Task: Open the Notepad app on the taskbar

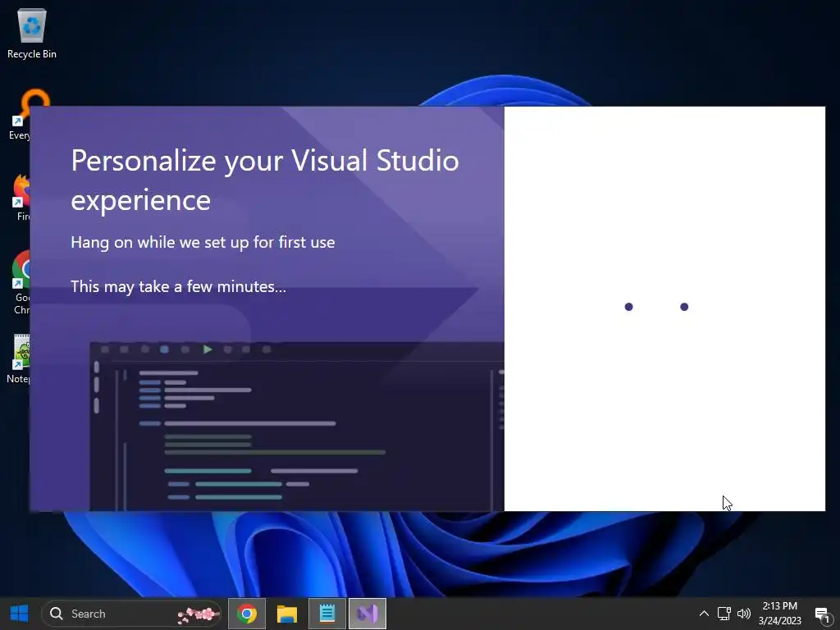Action: point(327,614)
